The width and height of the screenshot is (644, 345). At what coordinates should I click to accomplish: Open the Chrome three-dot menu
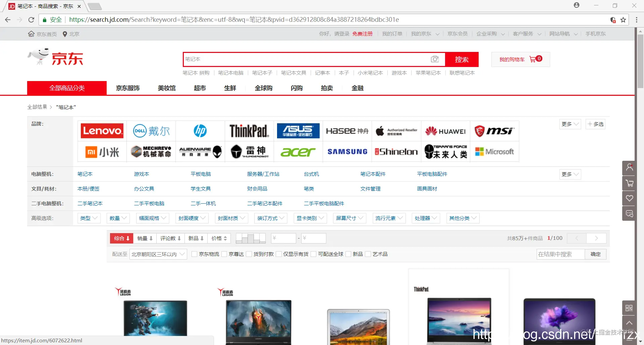[x=637, y=20]
